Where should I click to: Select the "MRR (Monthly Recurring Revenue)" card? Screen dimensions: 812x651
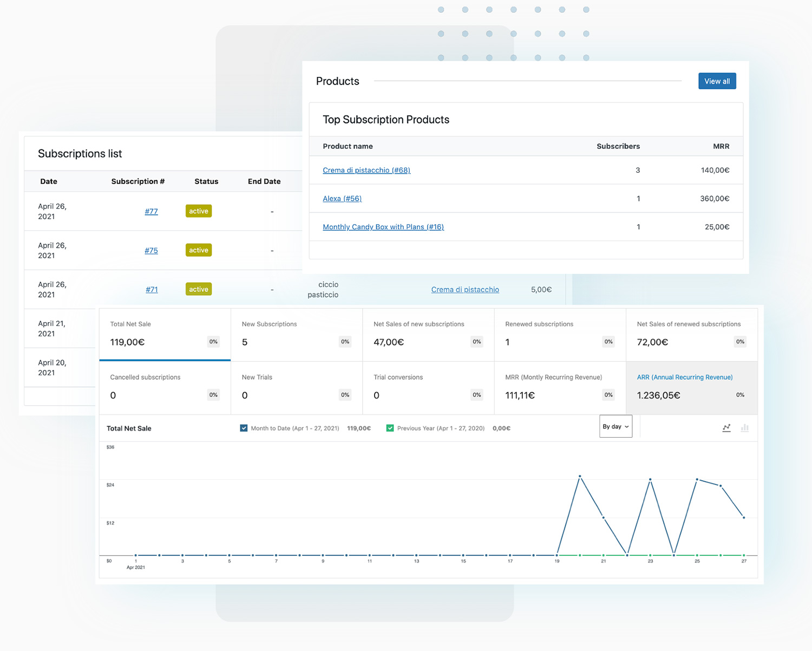tap(559, 387)
